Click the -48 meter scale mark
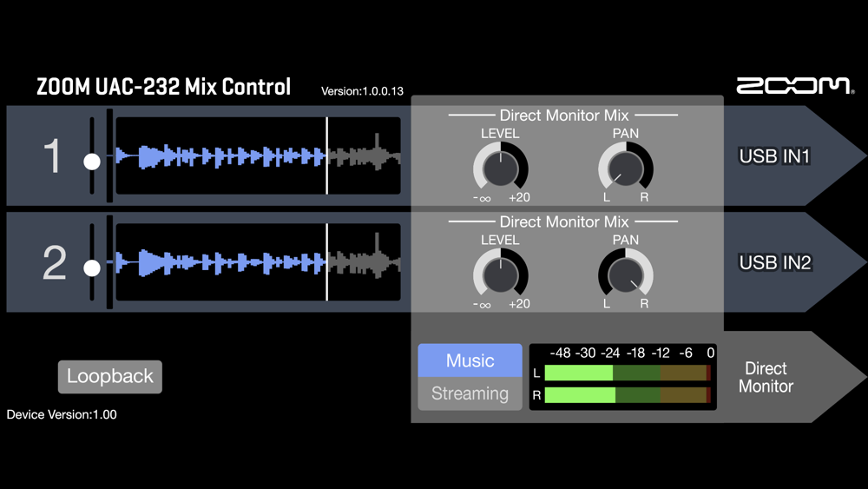 coord(560,353)
